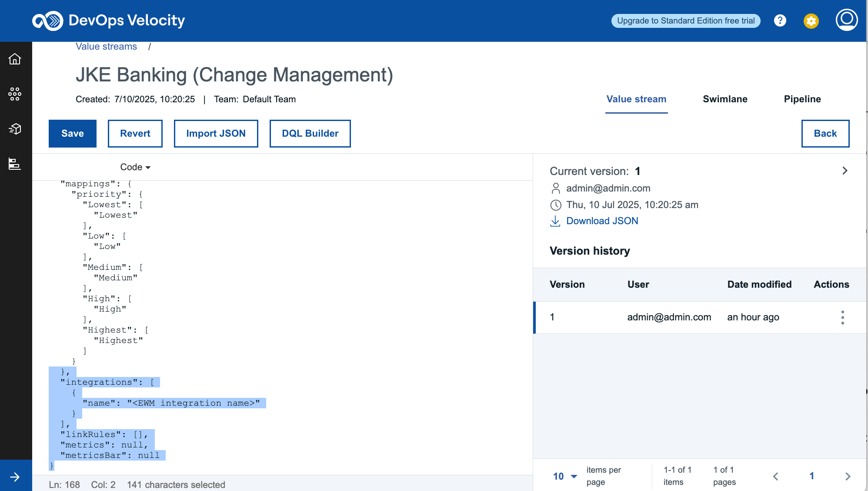Click admin@admin.com in version history row
The height and width of the screenshot is (491, 868).
(x=669, y=317)
